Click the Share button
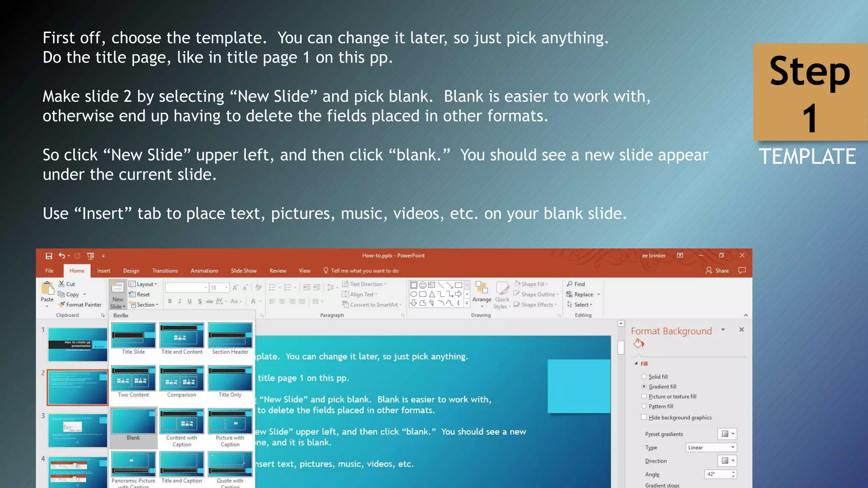The image size is (868, 488). pos(717,271)
